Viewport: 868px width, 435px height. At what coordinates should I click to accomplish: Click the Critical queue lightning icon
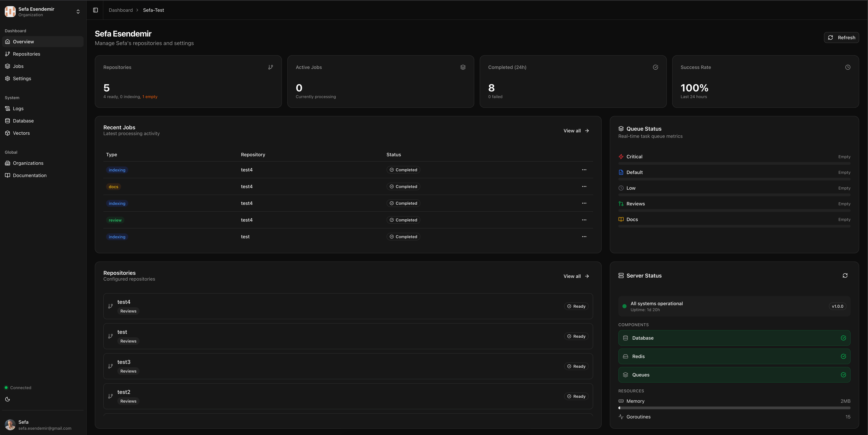point(621,157)
